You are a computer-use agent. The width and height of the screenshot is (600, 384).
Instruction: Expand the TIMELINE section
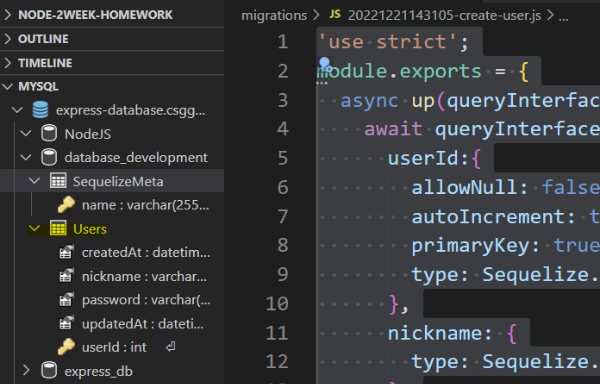coord(8,63)
